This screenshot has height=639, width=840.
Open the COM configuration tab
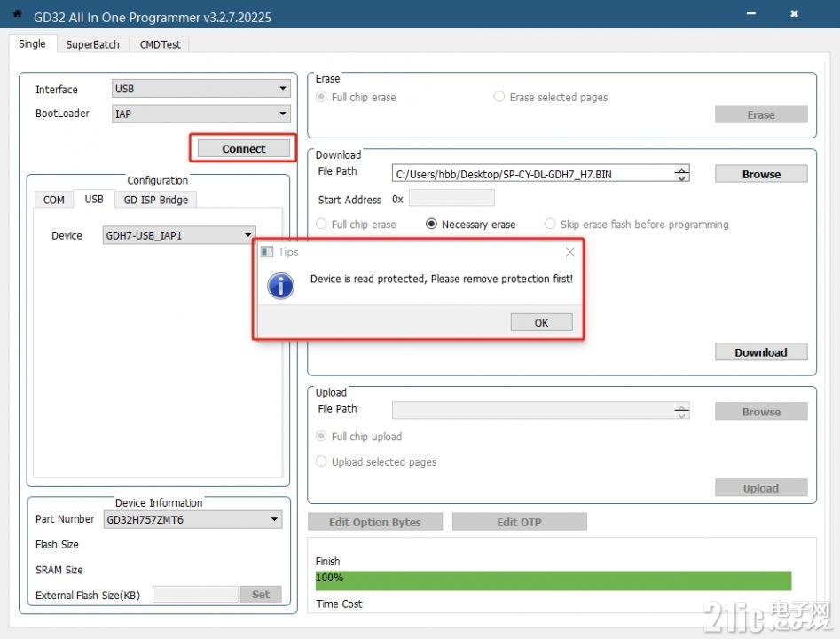click(53, 200)
